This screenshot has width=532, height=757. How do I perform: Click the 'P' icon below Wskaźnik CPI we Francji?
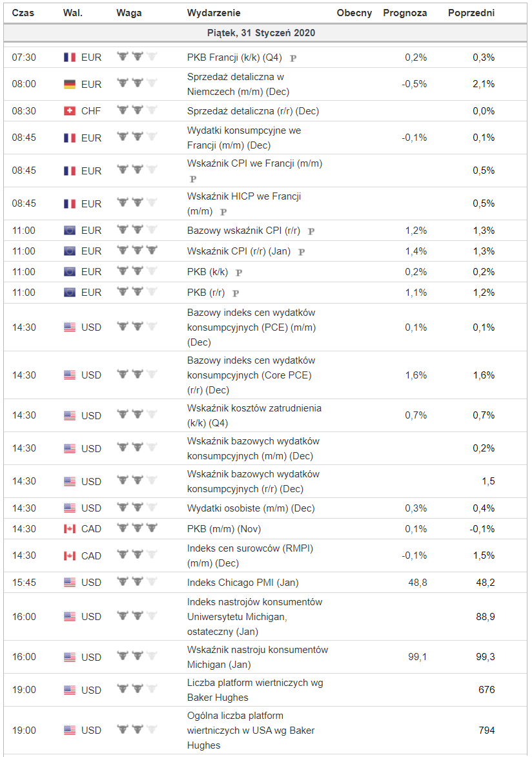click(192, 179)
